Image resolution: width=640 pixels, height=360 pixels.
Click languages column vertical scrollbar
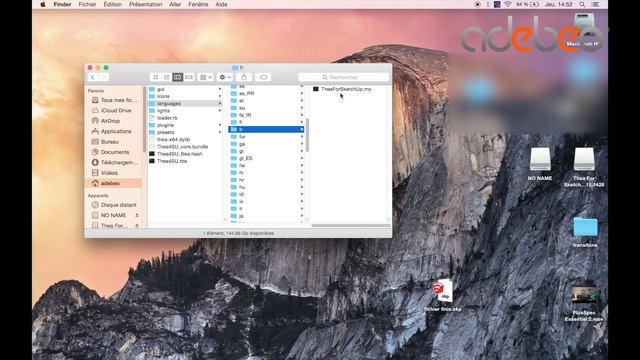tap(307, 135)
